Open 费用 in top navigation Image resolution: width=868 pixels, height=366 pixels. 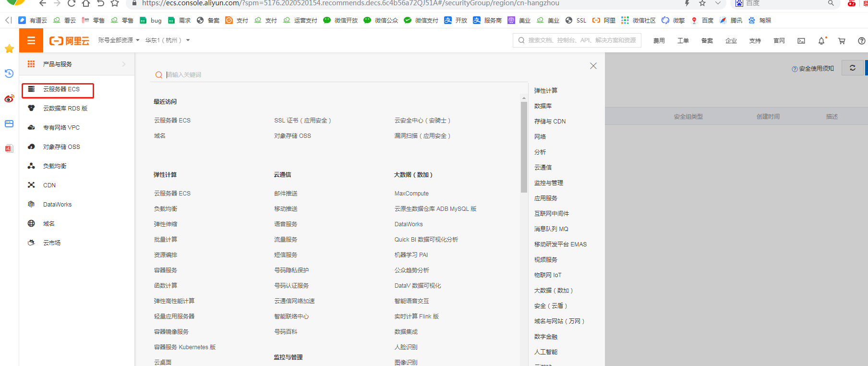[659, 41]
